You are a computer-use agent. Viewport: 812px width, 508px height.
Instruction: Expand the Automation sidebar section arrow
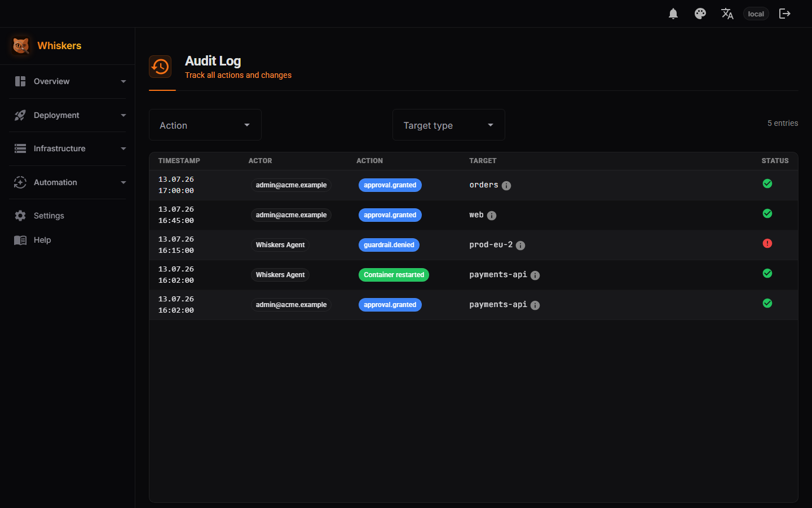(x=123, y=182)
